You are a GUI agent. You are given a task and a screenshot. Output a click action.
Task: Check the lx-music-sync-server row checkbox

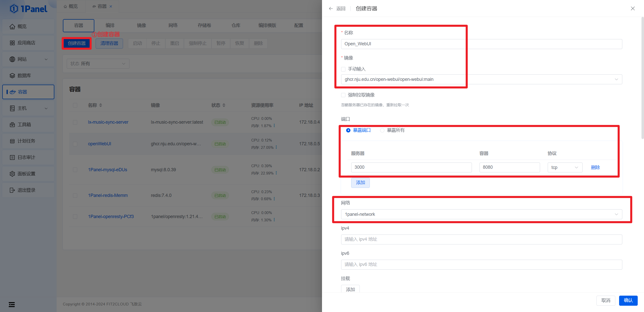tap(75, 122)
